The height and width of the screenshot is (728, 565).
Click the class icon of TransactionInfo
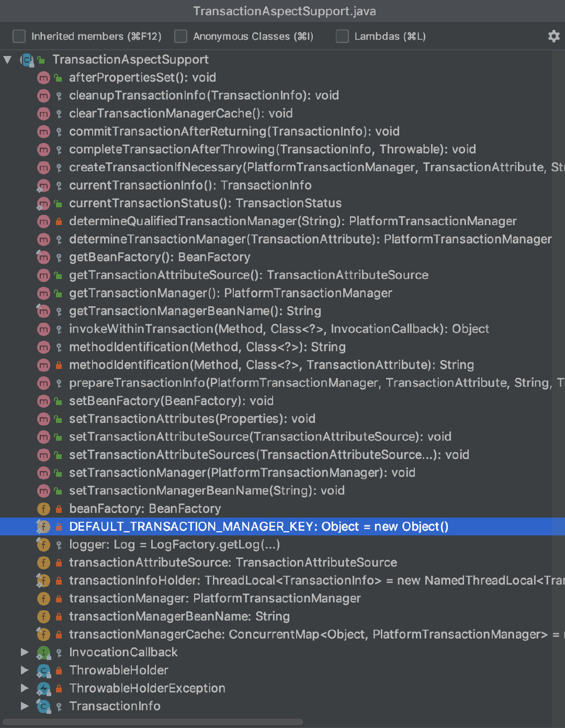(x=43, y=706)
